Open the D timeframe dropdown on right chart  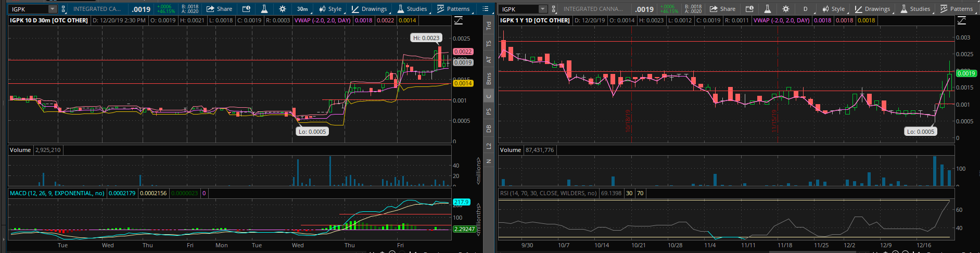(805, 9)
